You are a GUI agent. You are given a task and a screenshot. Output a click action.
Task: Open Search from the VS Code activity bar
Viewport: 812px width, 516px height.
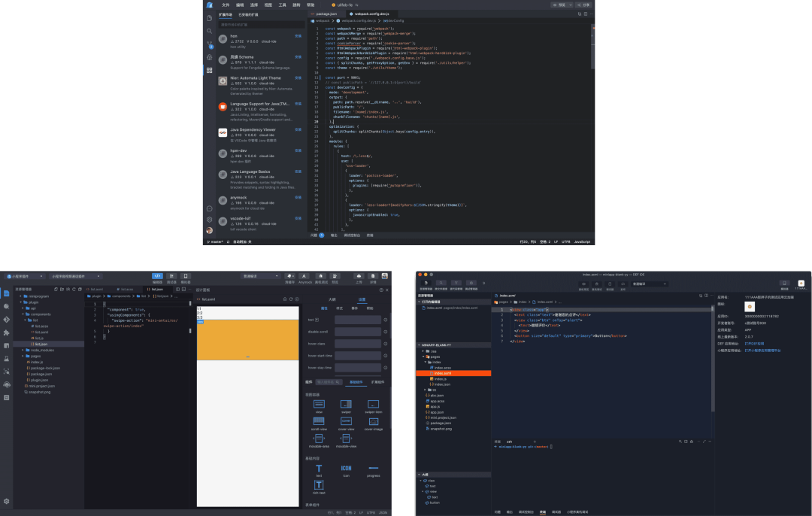tap(211, 31)
